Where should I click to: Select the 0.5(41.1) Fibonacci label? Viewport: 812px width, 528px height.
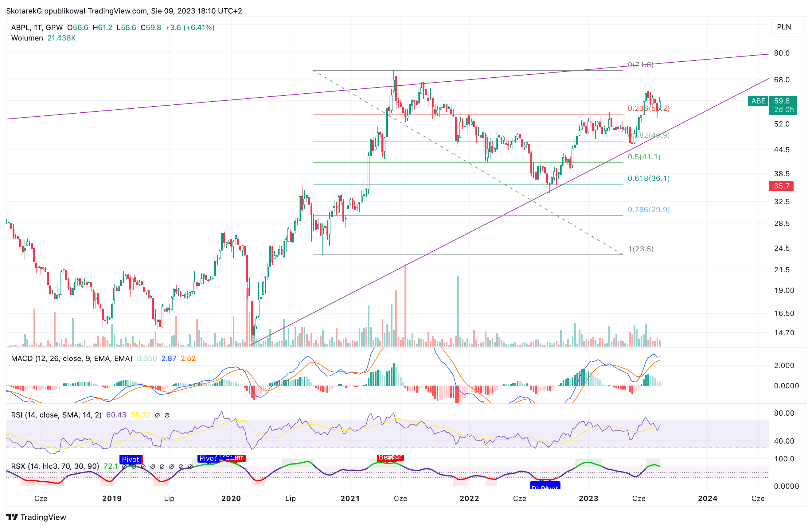click(x=644, y=157)
